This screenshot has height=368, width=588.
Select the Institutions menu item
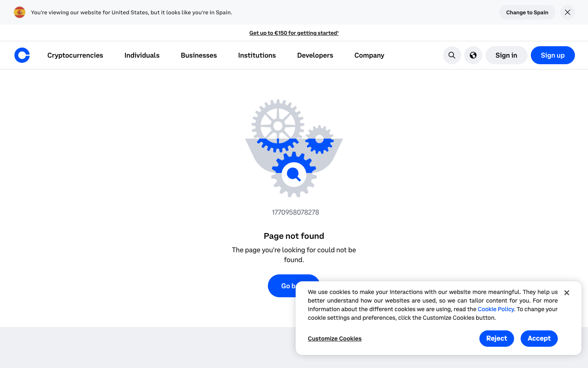coord(257,55)
